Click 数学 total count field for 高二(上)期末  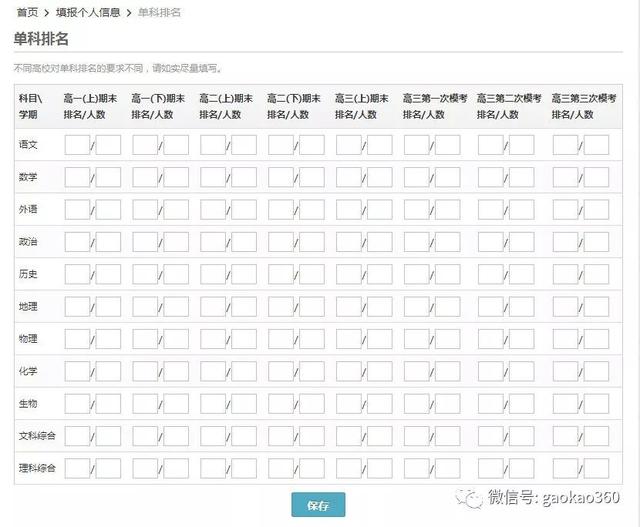coord(244,177)
